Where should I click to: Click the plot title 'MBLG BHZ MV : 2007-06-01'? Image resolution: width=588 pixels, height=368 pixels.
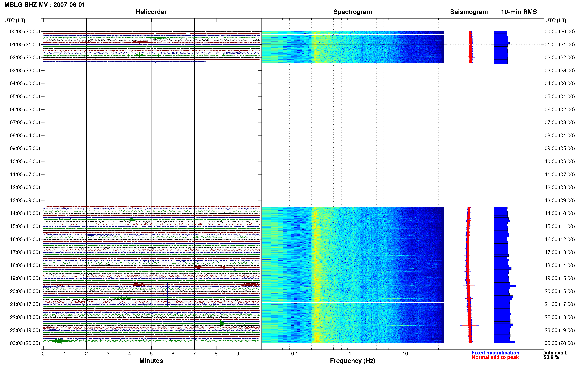click(45, 5)
